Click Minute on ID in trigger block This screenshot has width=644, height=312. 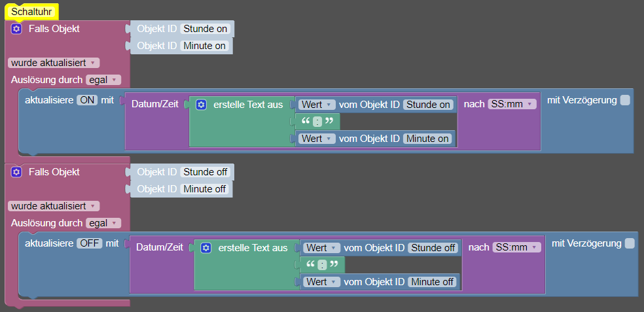[206, 46]
